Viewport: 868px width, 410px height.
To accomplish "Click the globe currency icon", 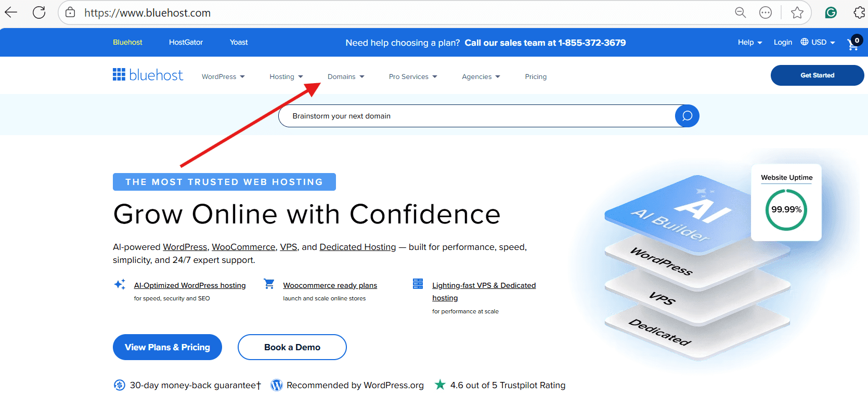I will (x=805, y=42).
